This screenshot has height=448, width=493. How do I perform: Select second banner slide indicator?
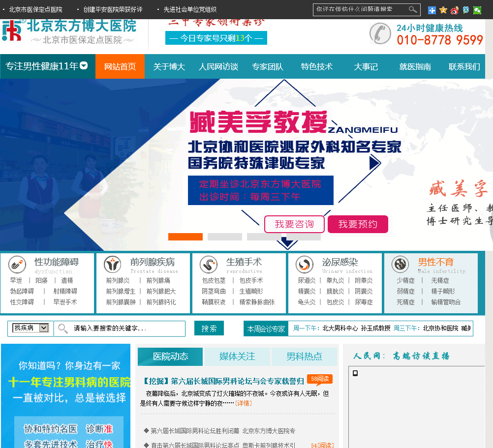click(225, 237)
